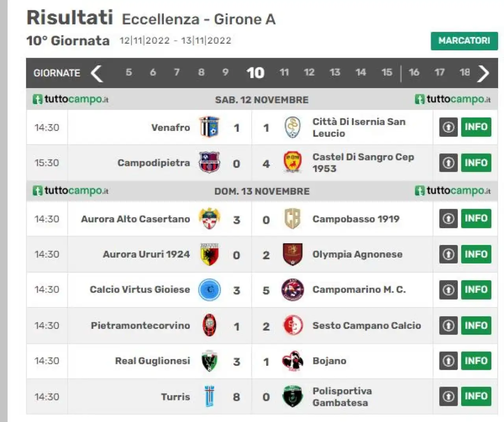
Task: Click the Polisportiva Gambatesa team name
Action: coord(342,397)
